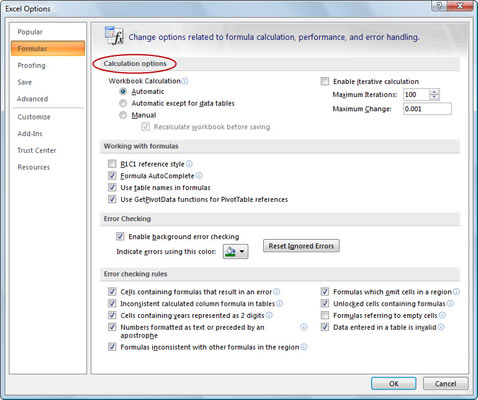This screenshot has height=400, width=478.
Task: Enable iterative calculation checkbox
Action: [x=325, y=81]
